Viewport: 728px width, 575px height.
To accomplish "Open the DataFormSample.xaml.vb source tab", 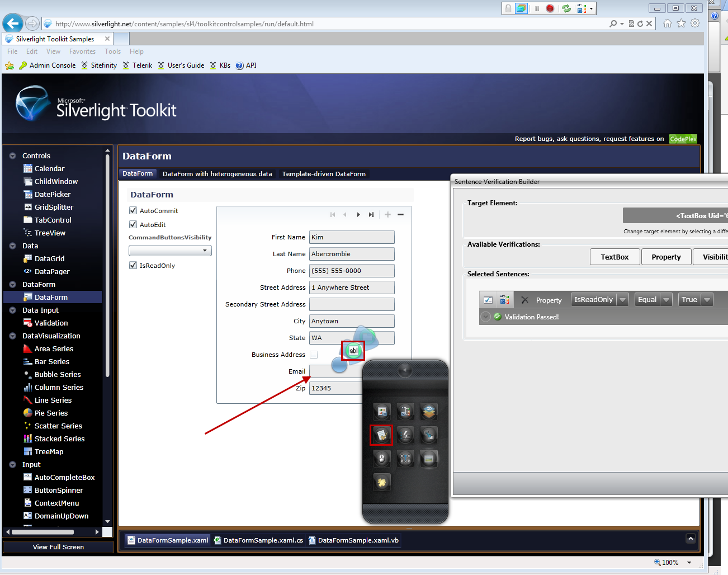I will point(353,540).
